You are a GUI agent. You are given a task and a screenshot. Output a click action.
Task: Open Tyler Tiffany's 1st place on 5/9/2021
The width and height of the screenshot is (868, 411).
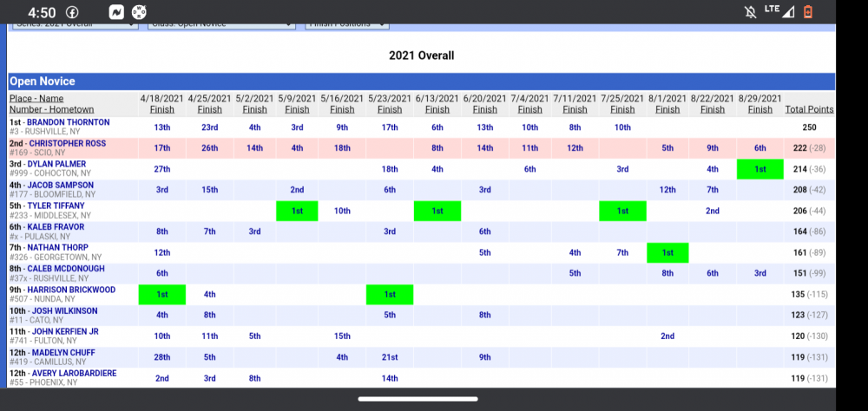(x=297, y=211)
